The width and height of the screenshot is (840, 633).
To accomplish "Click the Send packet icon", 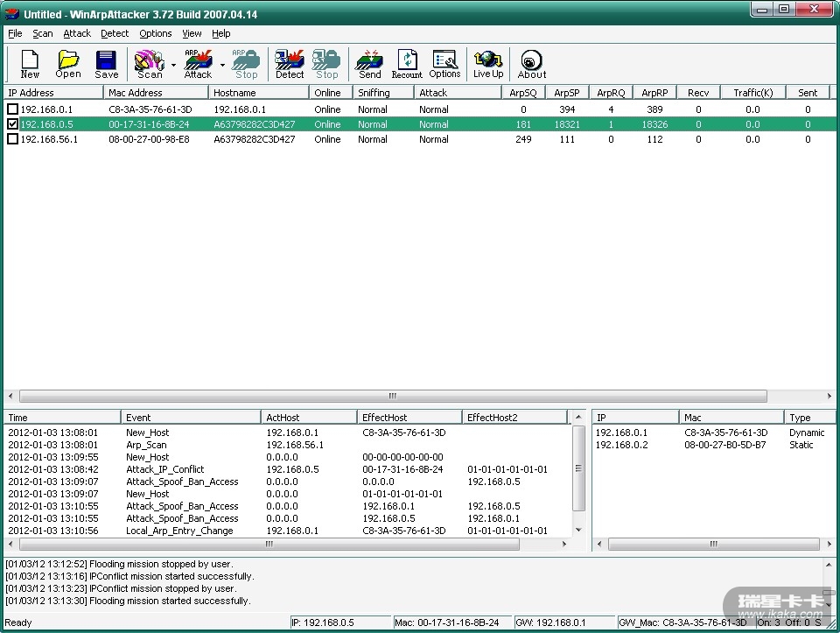I will 369,63.
